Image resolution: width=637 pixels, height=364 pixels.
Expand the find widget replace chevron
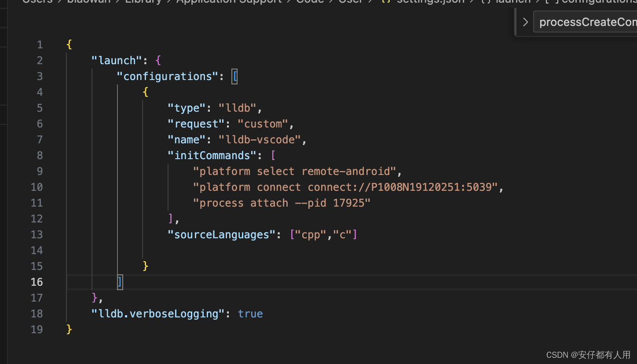point(525,22)
